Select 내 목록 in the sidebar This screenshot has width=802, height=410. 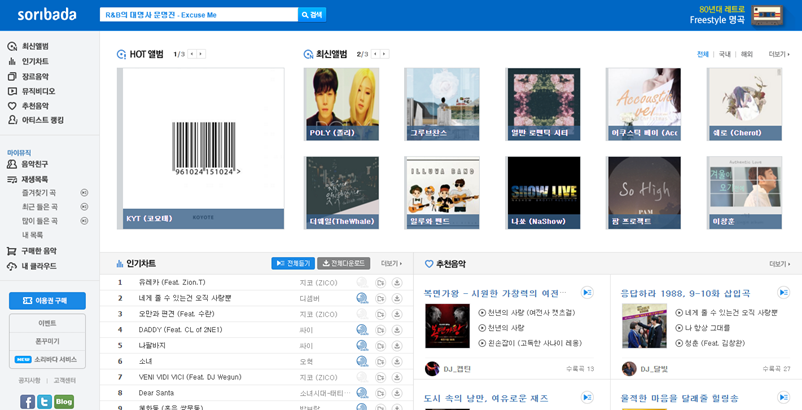click(x=32, y=235)
